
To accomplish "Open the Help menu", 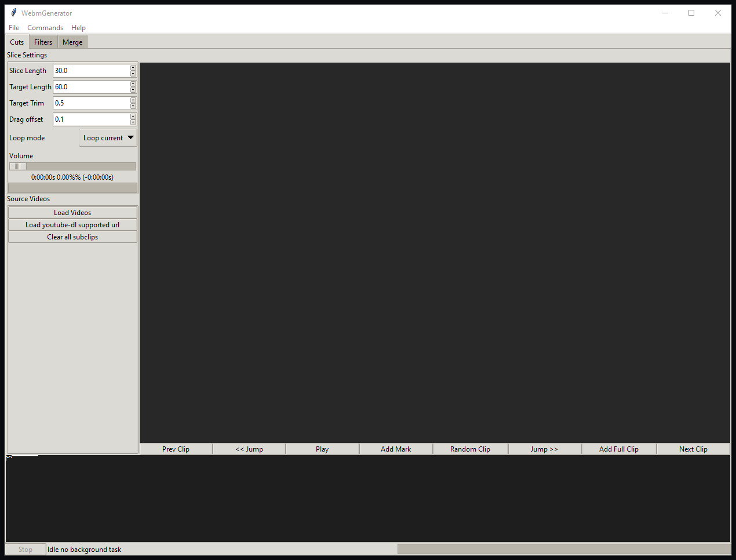I will pos(78,28).
